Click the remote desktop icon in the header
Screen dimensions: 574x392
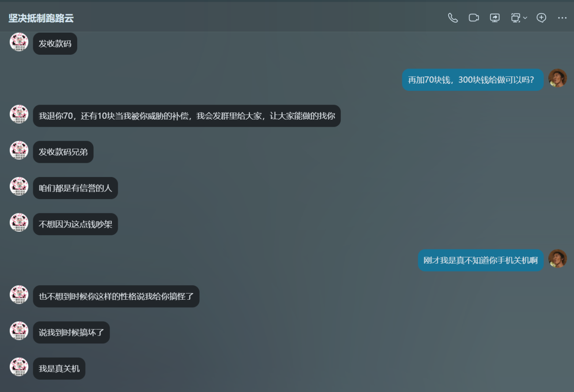click(515, 18)
